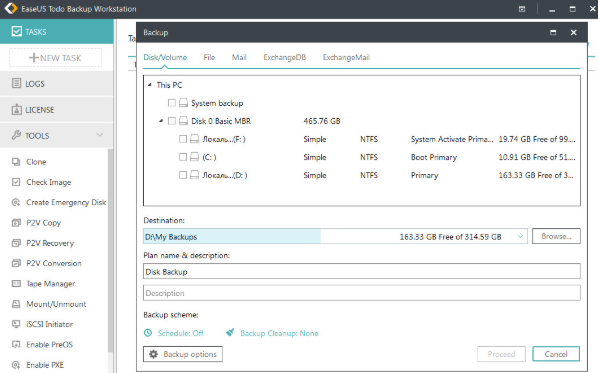
Task: Check the Disk 0 Basic MBR checkbox
Action: (172, 121)
